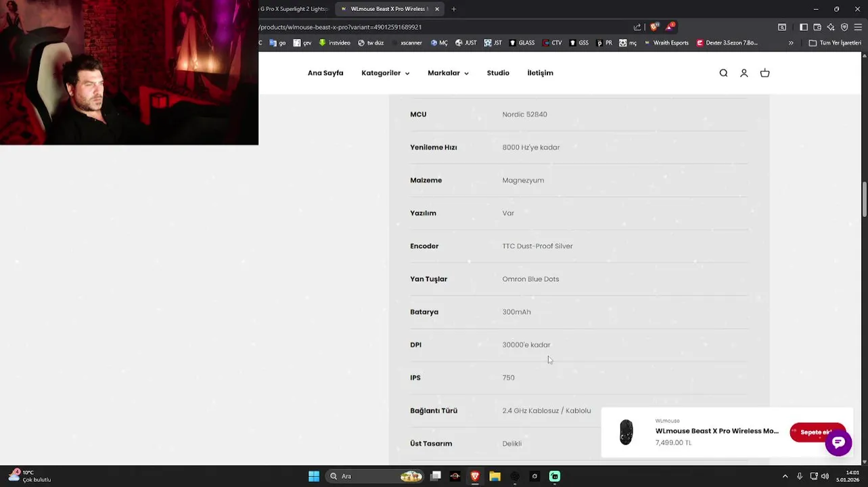
Task: Open the site search magnifier icon
Action: click(723, 73)
